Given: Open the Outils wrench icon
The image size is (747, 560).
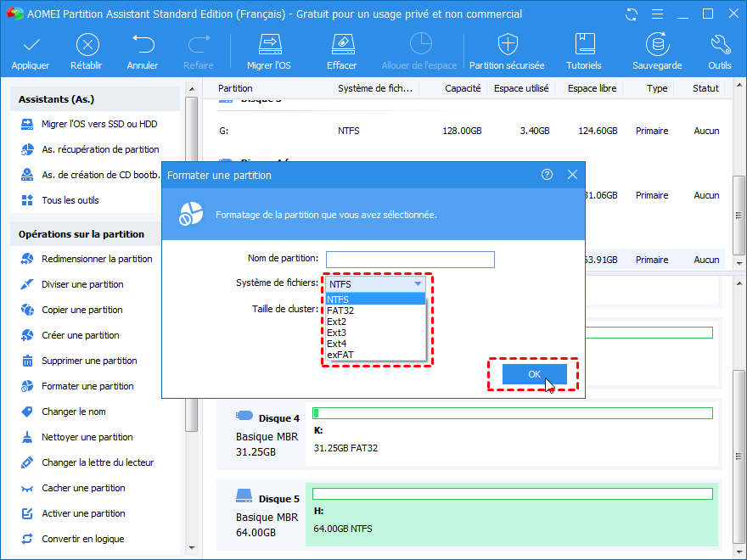Looking at the screenshot, I should [x=719, y=44].
